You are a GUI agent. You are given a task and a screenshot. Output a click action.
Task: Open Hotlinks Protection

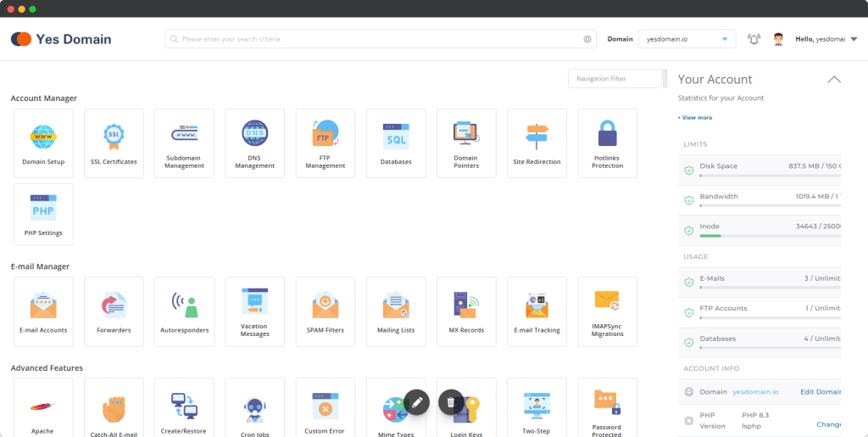click(607, 143)
